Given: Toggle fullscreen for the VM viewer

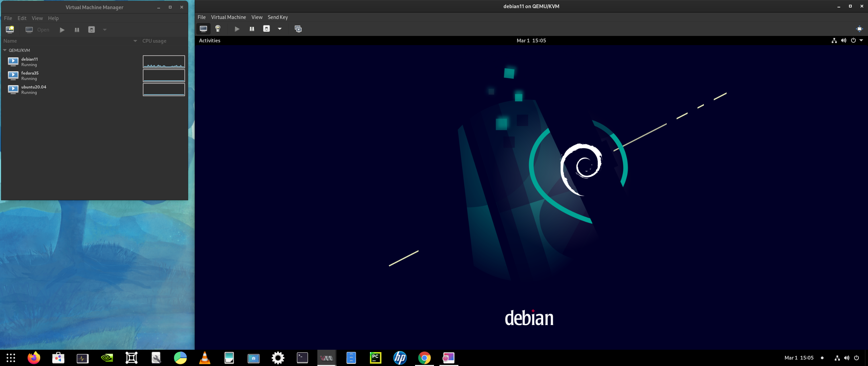Looking at the screenshot, I should tap(859, 29).
